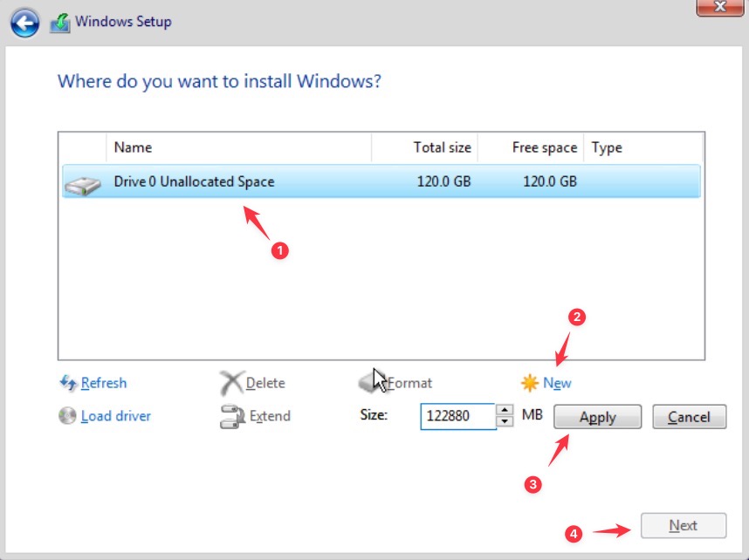Sort by the Type column header

tap(643, 147)
